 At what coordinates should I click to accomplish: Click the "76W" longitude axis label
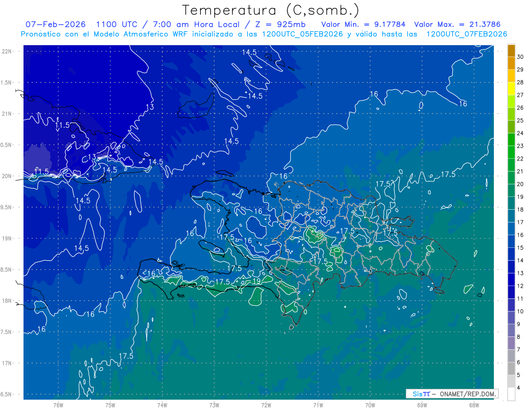pos(58,405)
